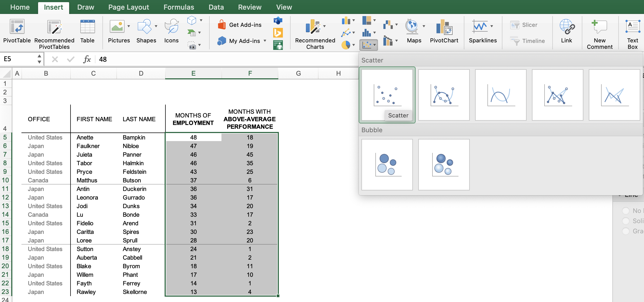Open the pie chart dropdown arrow
This screenshot has width=644, height=302.
coord(353,45)
